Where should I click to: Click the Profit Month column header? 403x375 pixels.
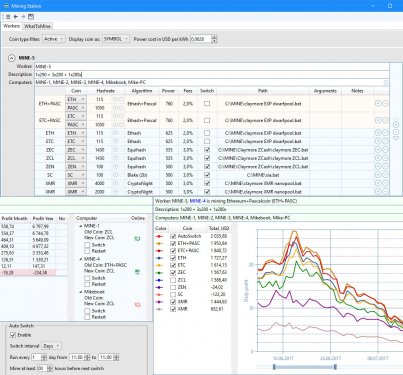click(x=15, y=218)
